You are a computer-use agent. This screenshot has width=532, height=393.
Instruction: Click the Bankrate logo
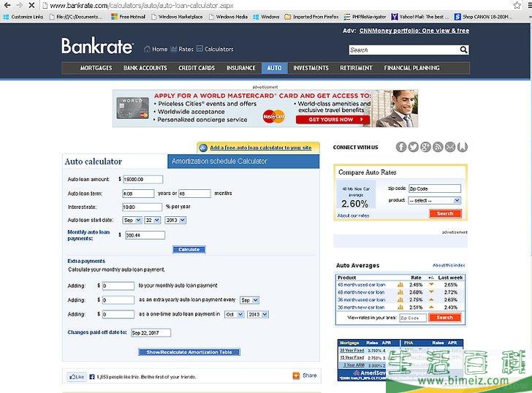click(97, 46)
